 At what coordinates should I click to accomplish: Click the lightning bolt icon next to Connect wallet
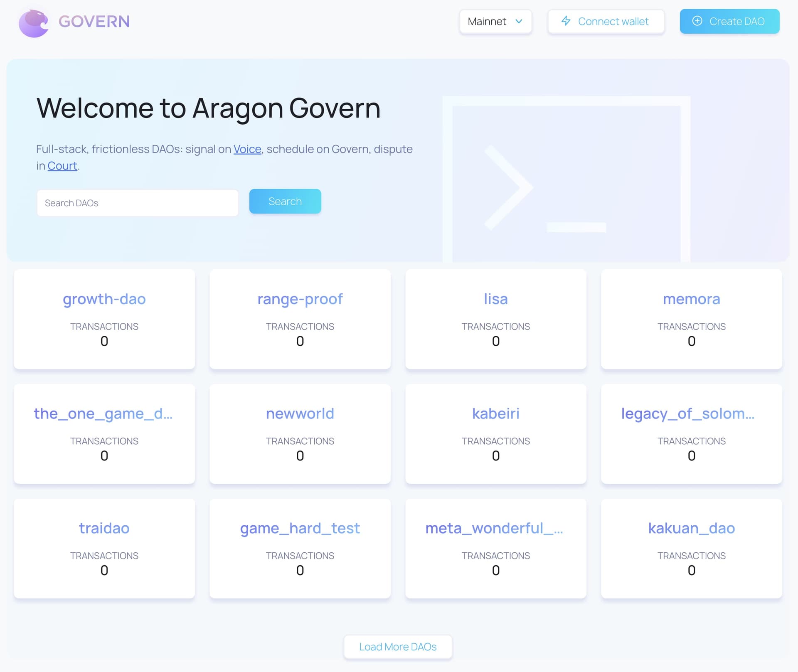tap(566, 21)
